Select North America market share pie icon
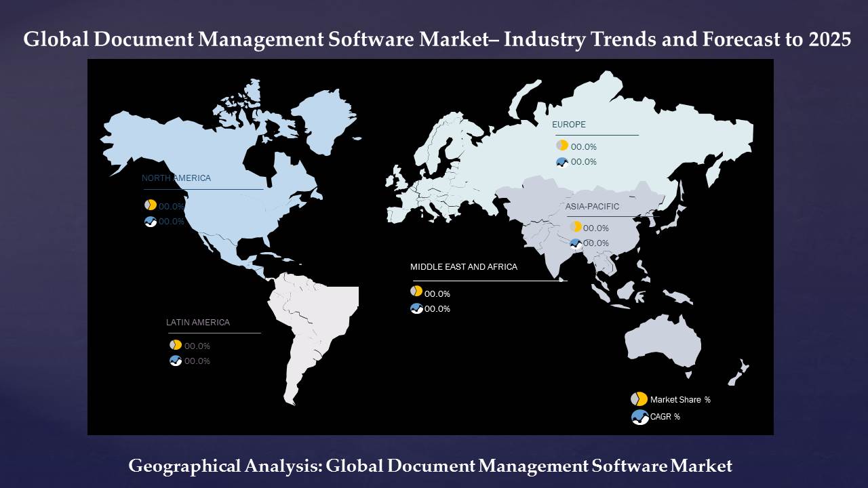Image resolution: width=868 pixels, height=488 pixels. coord(151,205)
